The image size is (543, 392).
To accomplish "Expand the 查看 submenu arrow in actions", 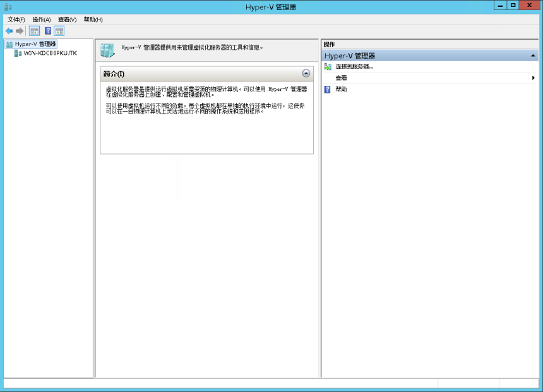I will point(534,78).
